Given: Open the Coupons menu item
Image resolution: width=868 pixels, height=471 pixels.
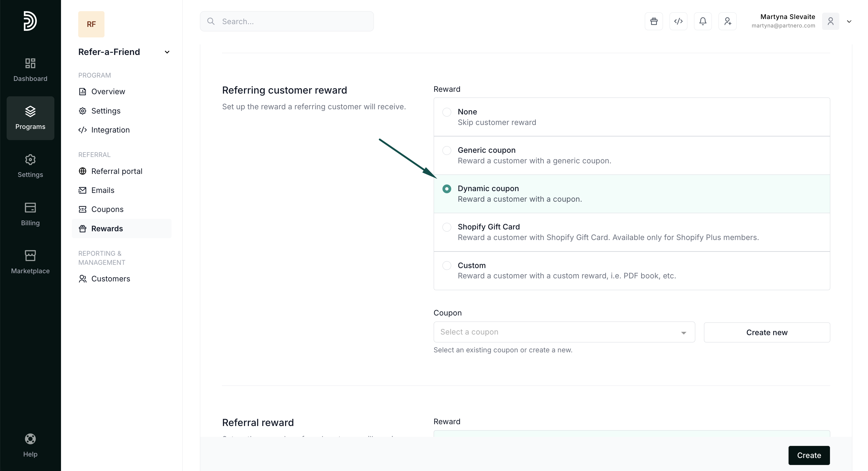Looking at the screenshot, I should (x=107, y=209).
